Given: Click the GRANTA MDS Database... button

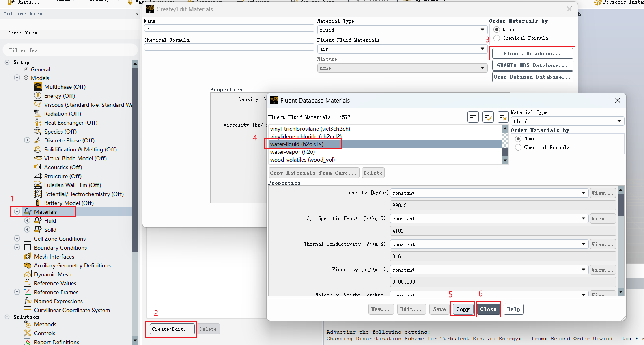Looking at the screenshot, I should coord(532,65).
